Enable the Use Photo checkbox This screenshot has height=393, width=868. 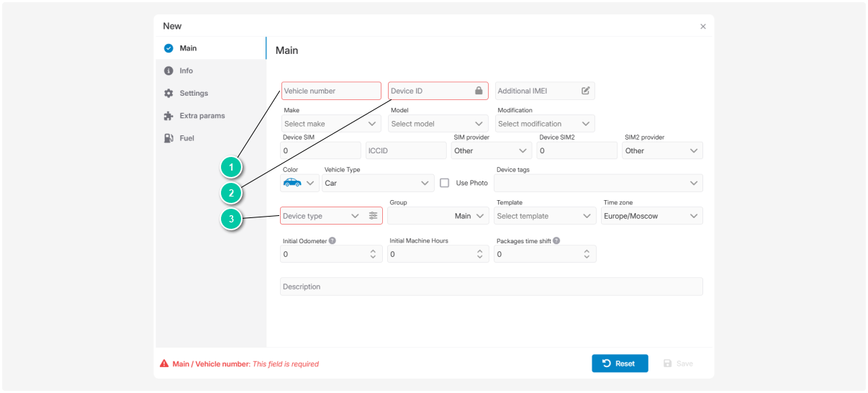click(445, 183)
